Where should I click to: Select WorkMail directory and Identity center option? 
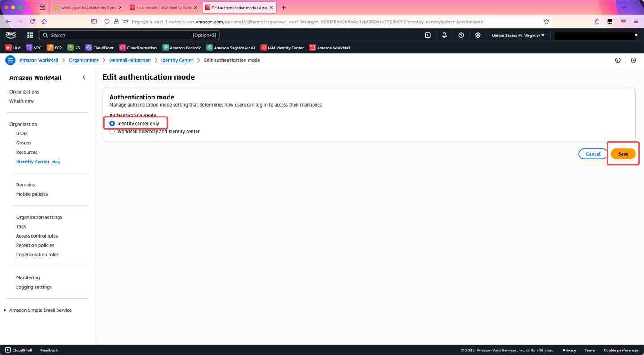point(112,132)
